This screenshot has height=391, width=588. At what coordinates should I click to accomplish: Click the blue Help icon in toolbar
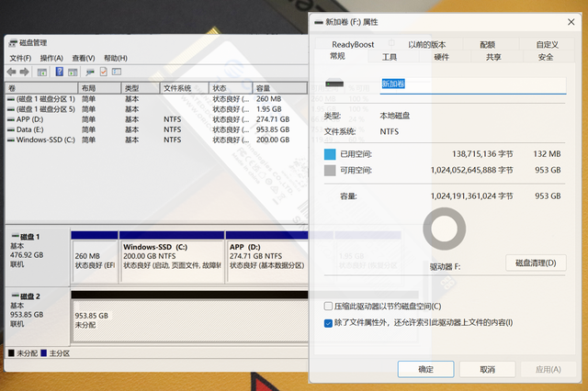click(x=60, y=72)
